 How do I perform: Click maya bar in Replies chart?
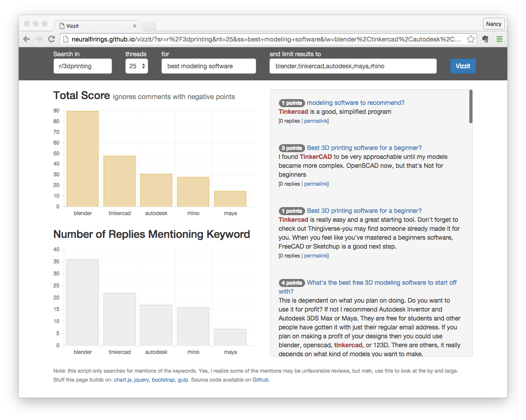(x=230, y=337)
